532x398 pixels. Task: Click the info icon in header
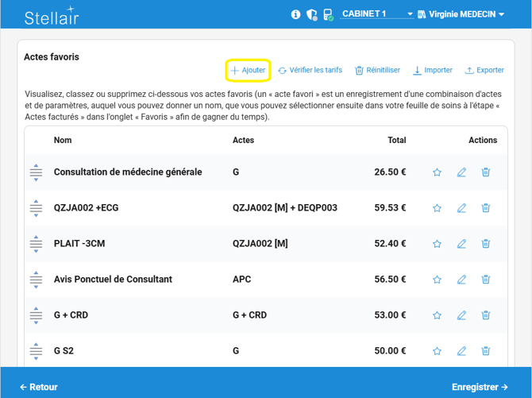point(296,14)
